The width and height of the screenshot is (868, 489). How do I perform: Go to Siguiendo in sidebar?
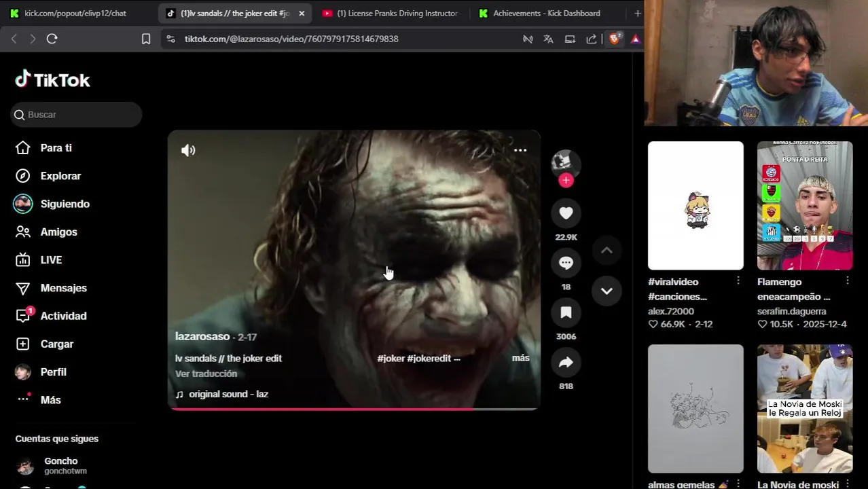[65, 204]
